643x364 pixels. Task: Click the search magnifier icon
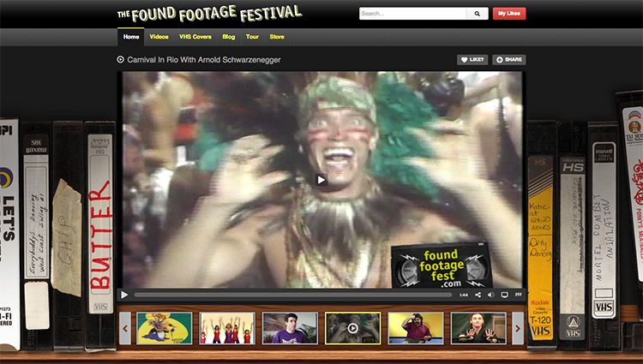(x=477, y=14)
